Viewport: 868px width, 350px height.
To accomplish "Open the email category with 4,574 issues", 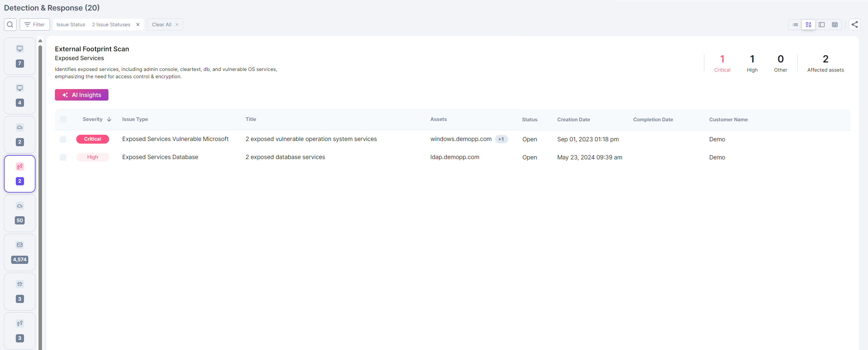I will (19, 252).
